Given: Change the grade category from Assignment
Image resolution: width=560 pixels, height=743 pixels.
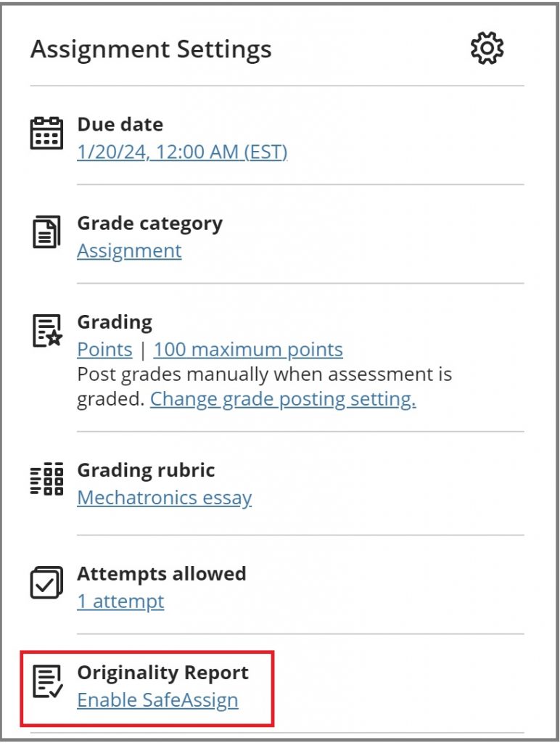Looking at the screenshot, I should pyautogui.click(x=128, y=250).
